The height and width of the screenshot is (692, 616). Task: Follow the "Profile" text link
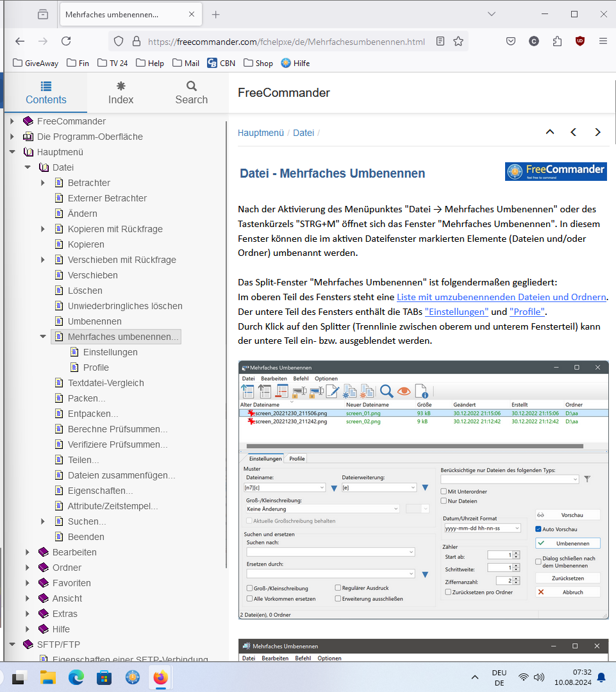(x=528, y=312)
